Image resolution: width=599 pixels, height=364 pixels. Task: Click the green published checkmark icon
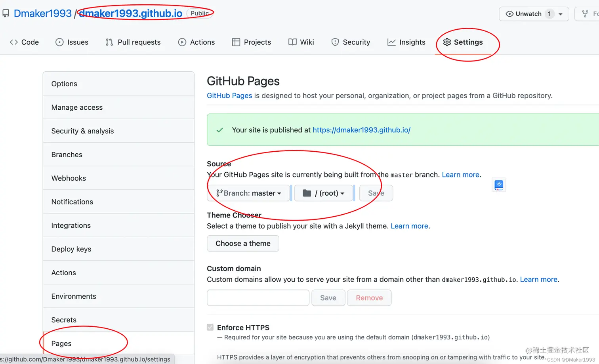(x=219, y=130)
